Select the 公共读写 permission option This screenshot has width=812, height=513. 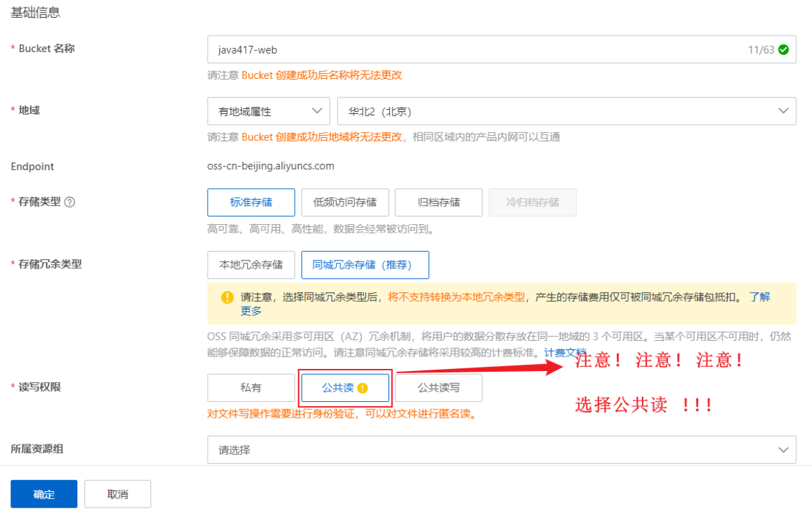click(x=438, y=387)
